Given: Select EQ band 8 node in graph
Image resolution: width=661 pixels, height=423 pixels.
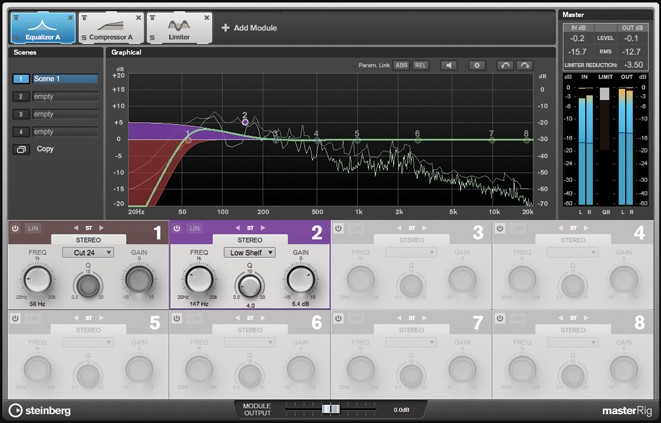Looking at the screenshot, I should (x=526, y=140).
